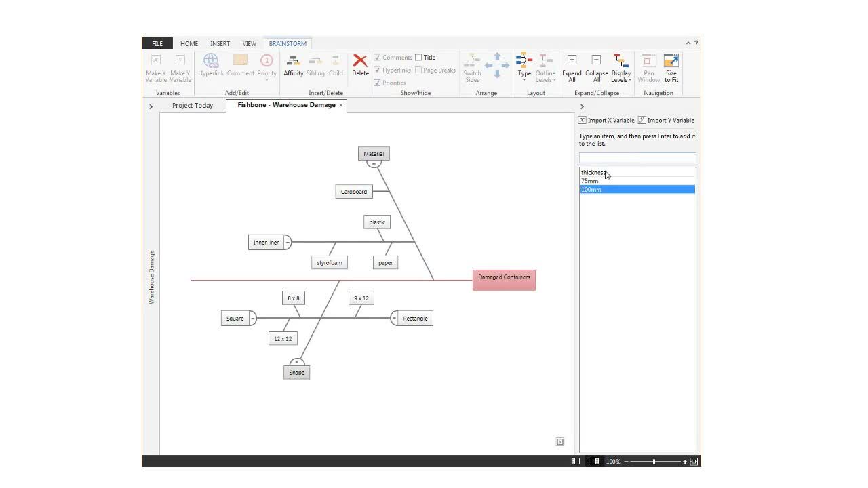Click the zoom slider handle
This screenshot has width=868, height=488.
coord(654,462)
